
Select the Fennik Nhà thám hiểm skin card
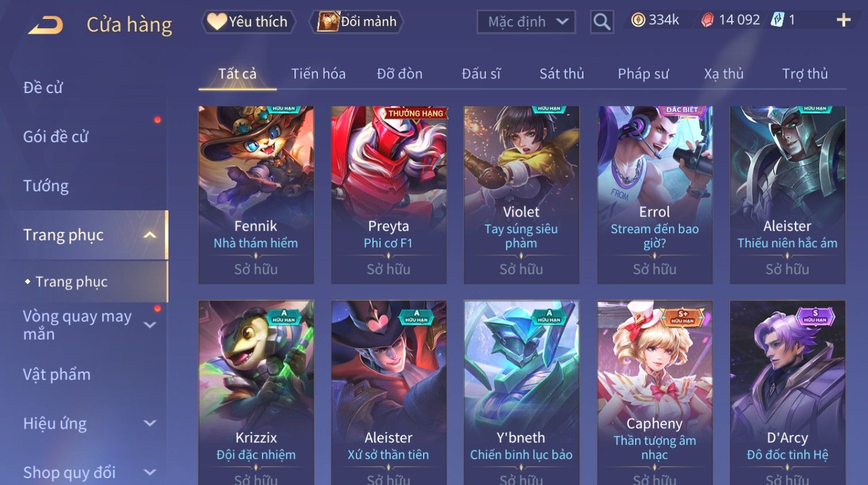tap(256, 195)
